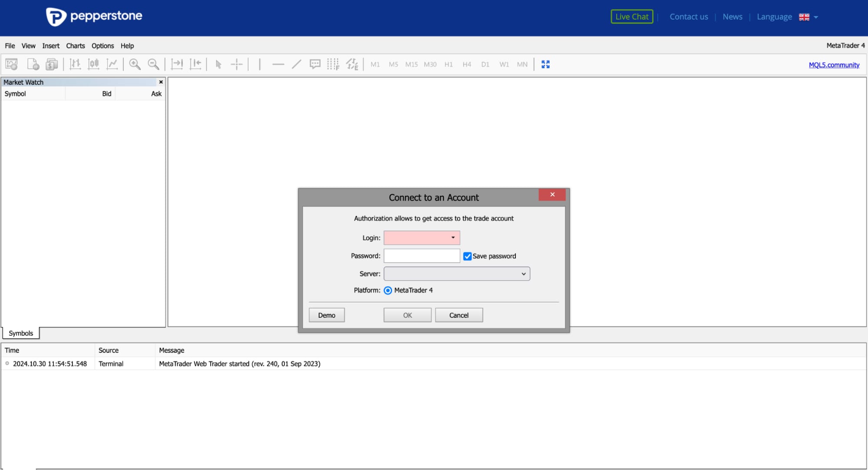868x470 pixels.
Task: Switch chart to candlesticks style
Action: click(93, 64)
